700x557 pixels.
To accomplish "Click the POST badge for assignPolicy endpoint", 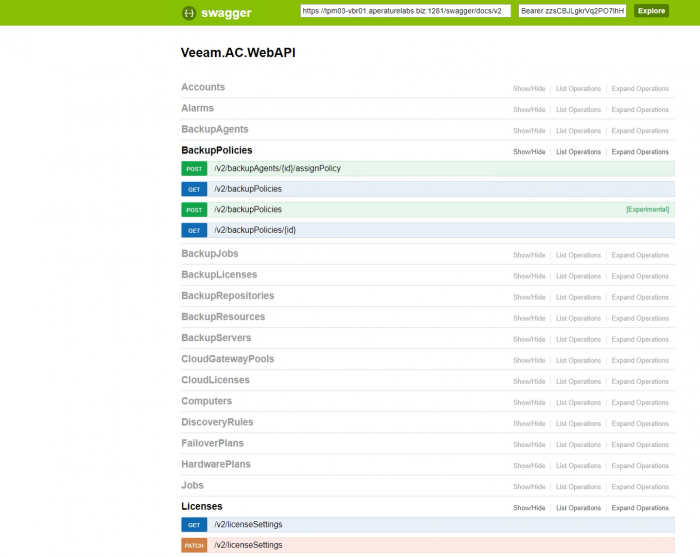I will pos(194,169).
